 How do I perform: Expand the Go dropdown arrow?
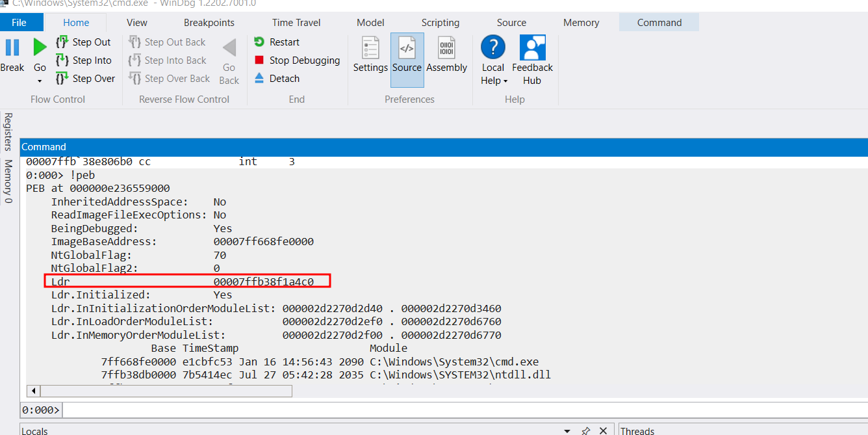coord(40,81)
